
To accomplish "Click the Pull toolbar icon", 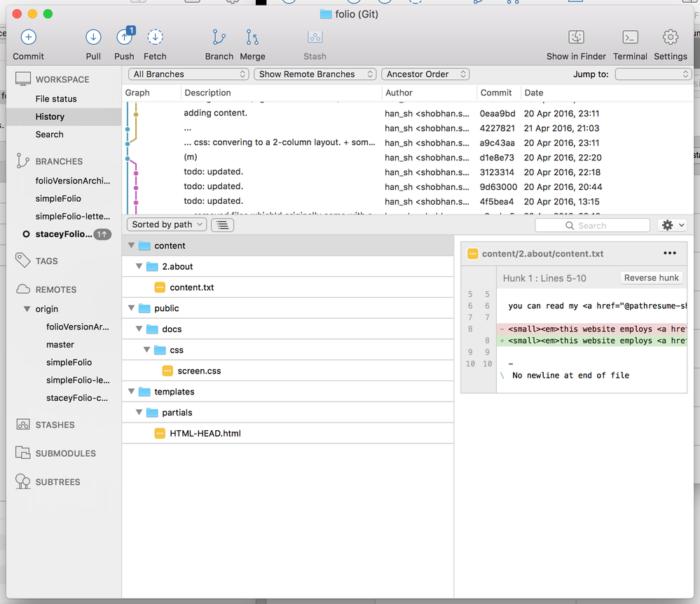I will pos(93,38).
